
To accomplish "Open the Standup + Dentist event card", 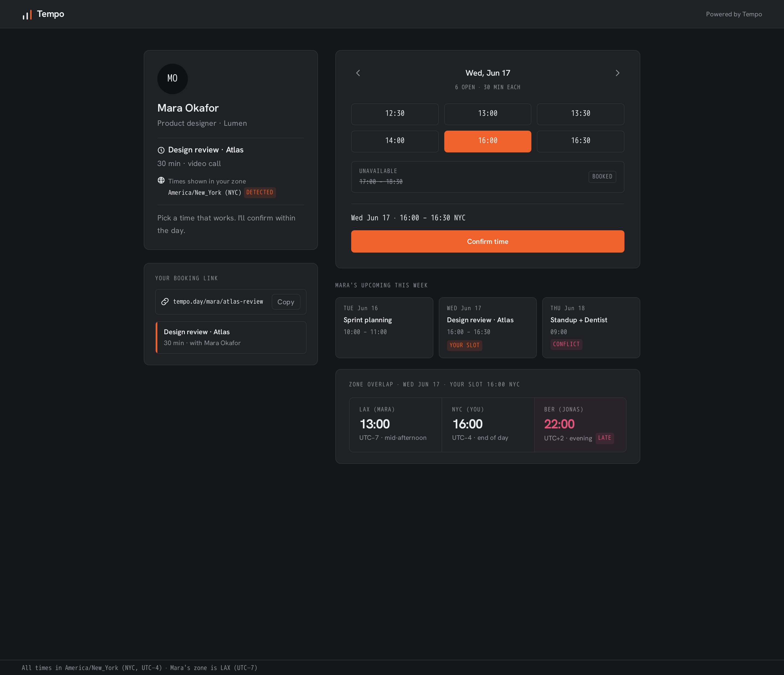I will pyautogui.click(x=591, y=328).
